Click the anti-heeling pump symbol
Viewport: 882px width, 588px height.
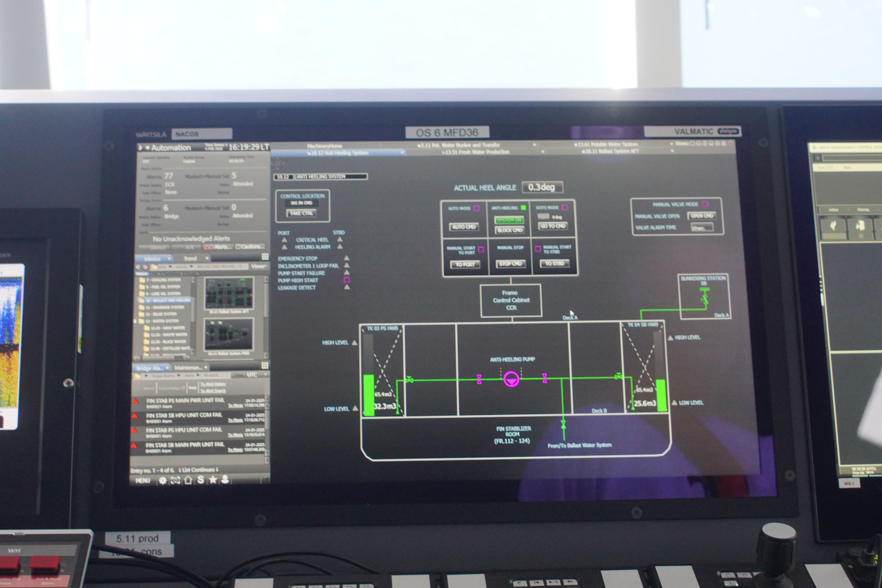click(x=511, y=379)
